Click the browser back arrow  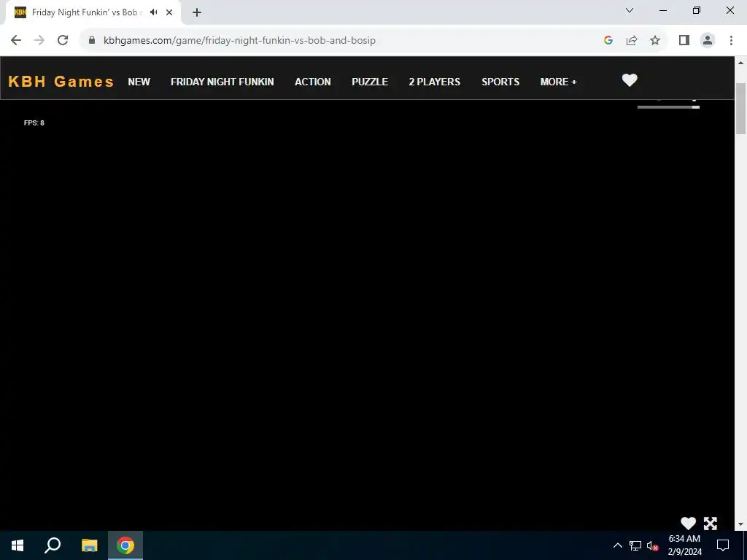[16, 41]
